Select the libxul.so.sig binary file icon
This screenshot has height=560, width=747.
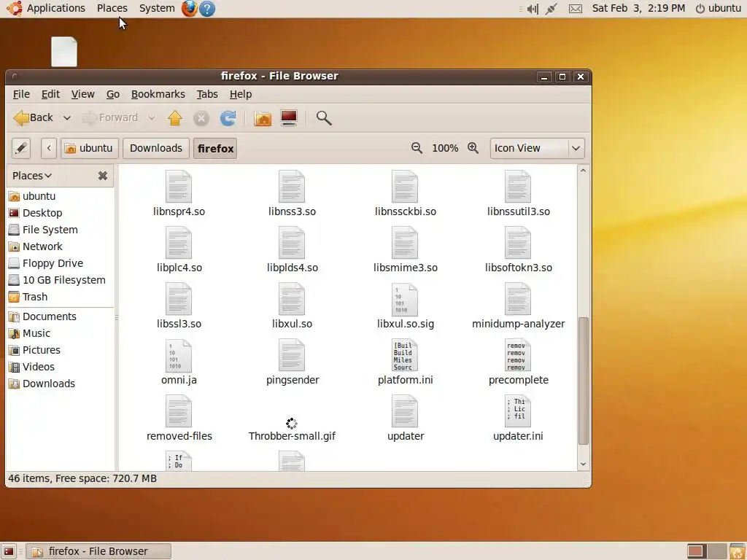pyautogui.click(x=405, y=299)
